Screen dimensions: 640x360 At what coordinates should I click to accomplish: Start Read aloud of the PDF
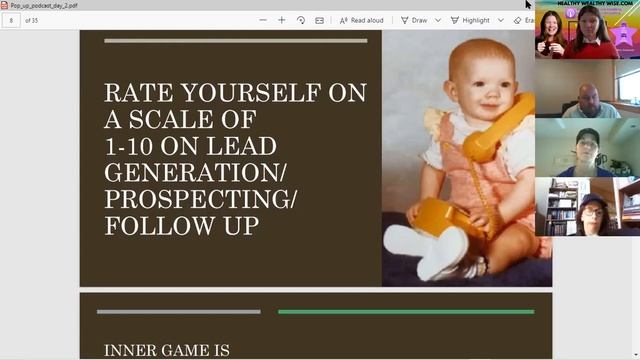[x=362, y=20]
